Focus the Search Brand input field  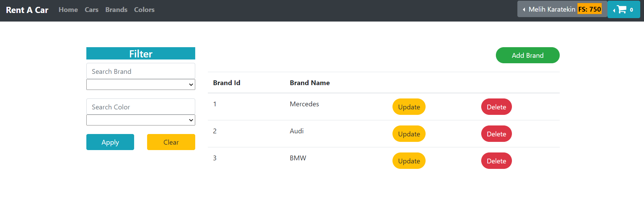(x=141, y=71)
